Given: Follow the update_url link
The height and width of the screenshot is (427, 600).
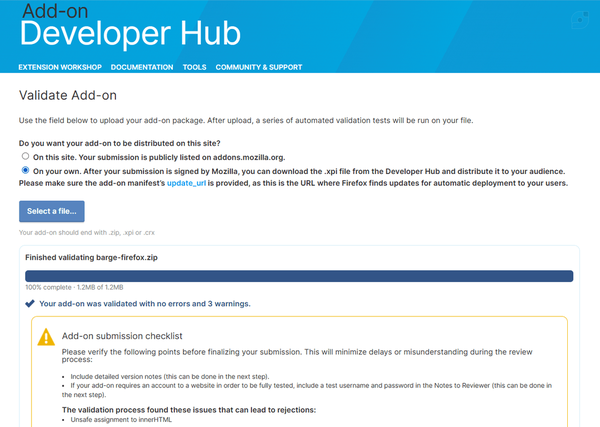Looking at the screenshot, I should coord(186,183).
